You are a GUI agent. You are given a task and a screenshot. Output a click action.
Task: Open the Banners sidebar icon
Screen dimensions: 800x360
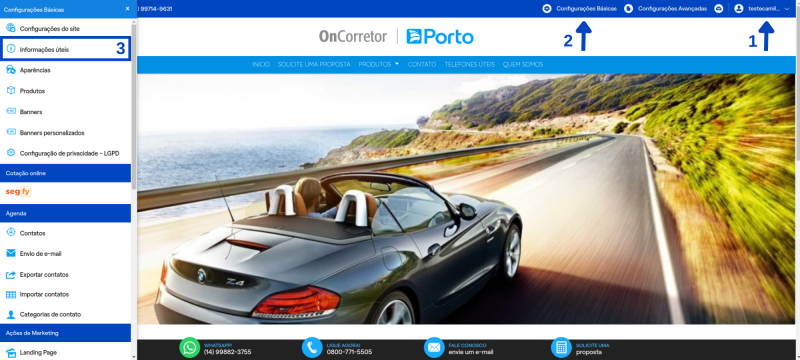tap(11, 112)
